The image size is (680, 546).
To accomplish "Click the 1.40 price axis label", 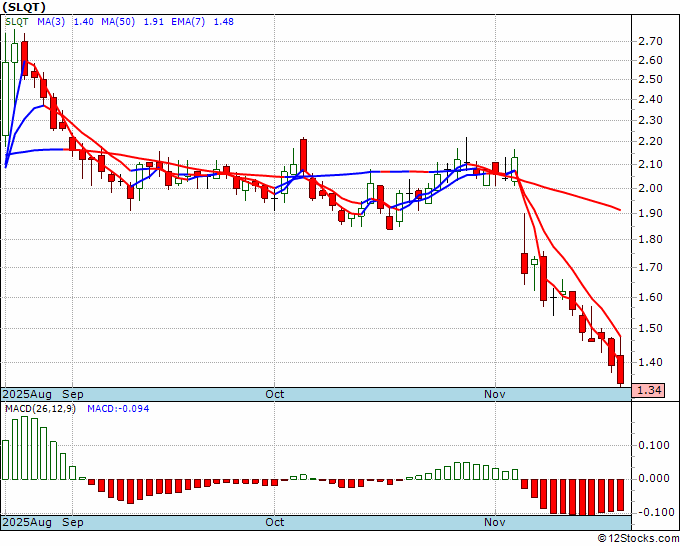I will click(x=651, y=362).
